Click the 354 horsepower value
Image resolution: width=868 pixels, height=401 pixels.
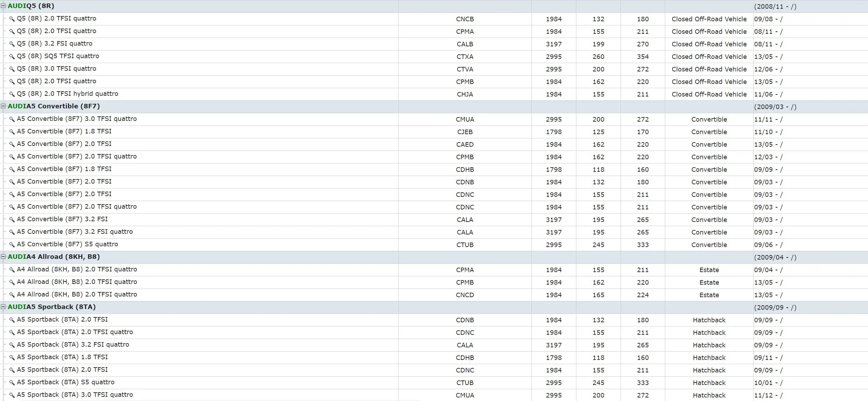[x=643, y=57]
